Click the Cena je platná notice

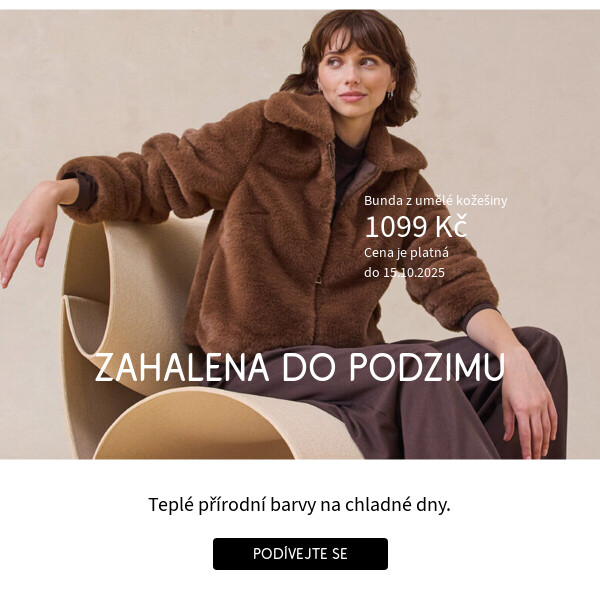pos(406,253)
